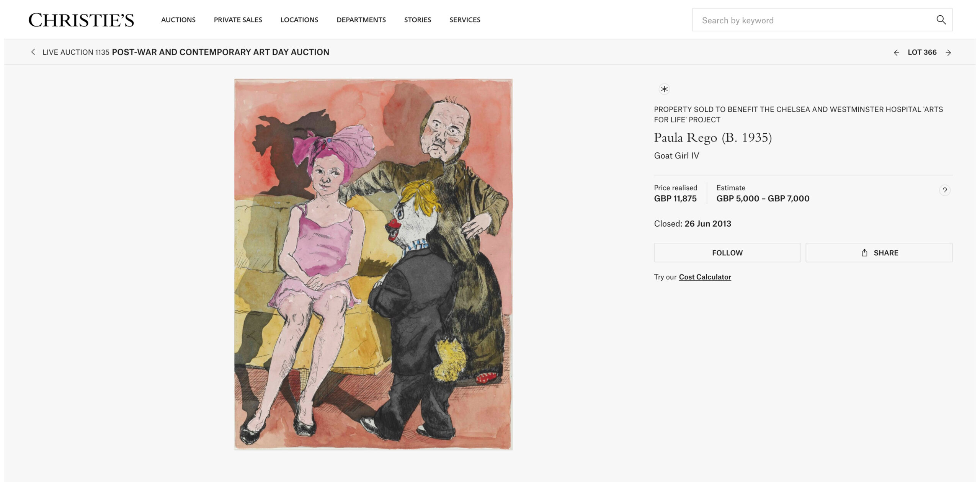This screenshot has width=980, height=482.
Task: Select the artist name Paula Rego (B. 1935)
Action: (713, 137)
